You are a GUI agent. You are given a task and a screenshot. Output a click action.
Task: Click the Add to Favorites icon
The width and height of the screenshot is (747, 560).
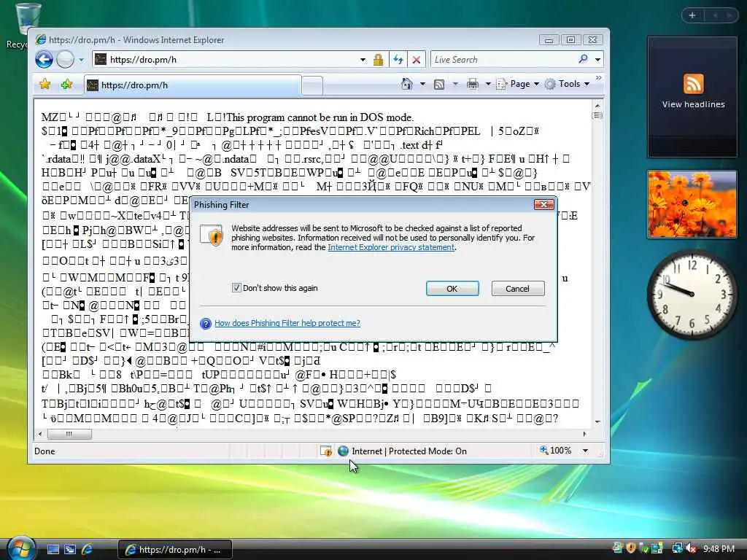[66, 85]
